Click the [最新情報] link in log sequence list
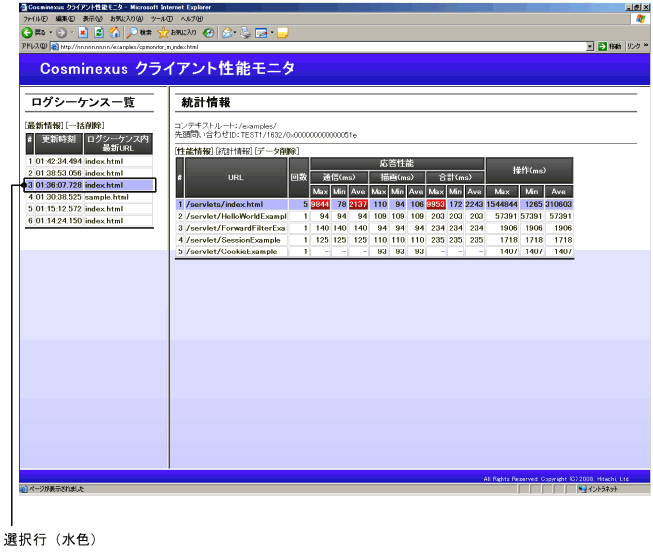This screenshot has height=553, width=653. pyautogui.click(x=44, y=125)
